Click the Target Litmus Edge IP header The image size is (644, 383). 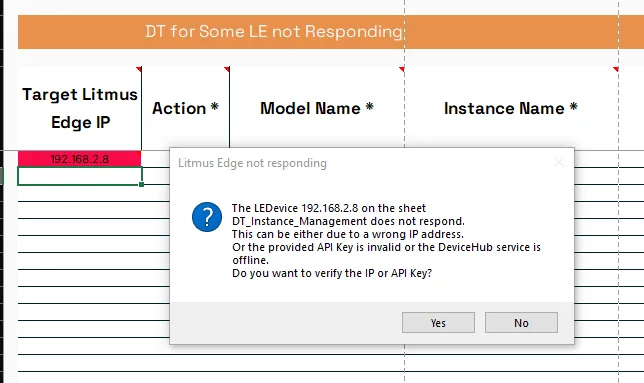tap(80, 108)
